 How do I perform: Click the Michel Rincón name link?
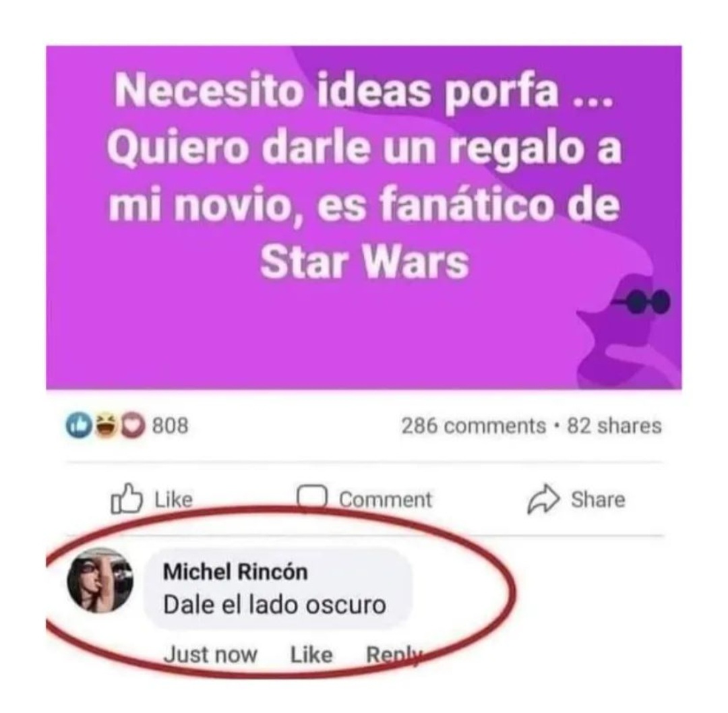coord(235,571)
